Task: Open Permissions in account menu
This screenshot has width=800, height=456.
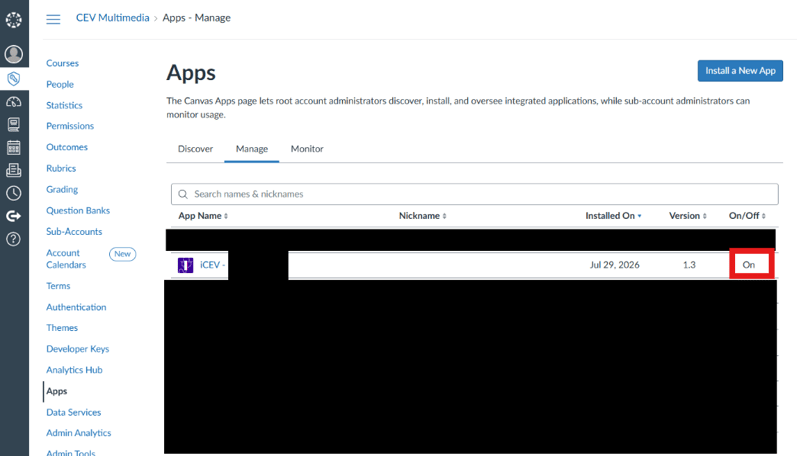Action: tap(70, 126)
